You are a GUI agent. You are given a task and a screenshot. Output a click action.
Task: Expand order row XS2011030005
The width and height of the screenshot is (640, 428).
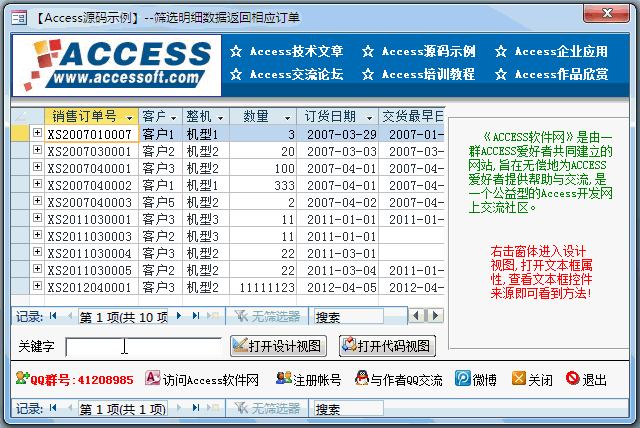(37, 269)
